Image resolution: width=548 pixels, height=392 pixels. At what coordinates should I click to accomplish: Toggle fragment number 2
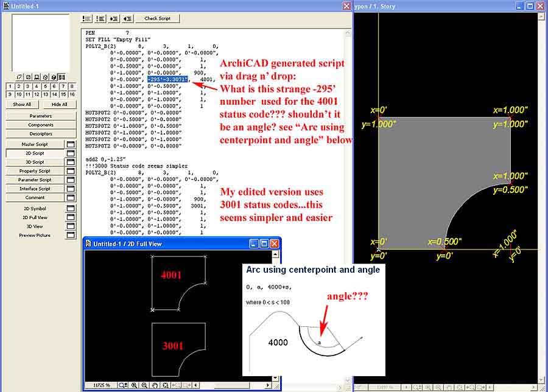[x=19, y=86]
